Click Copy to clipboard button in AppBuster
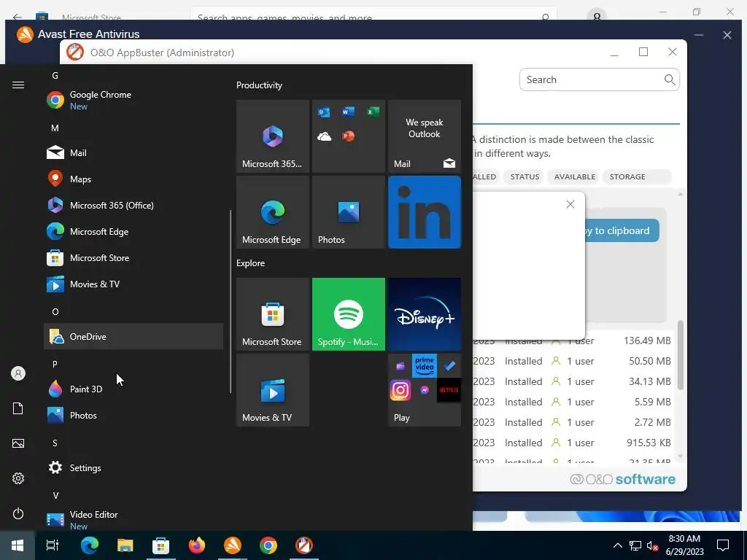Screen dimensions: 747x560 (622, 230)
